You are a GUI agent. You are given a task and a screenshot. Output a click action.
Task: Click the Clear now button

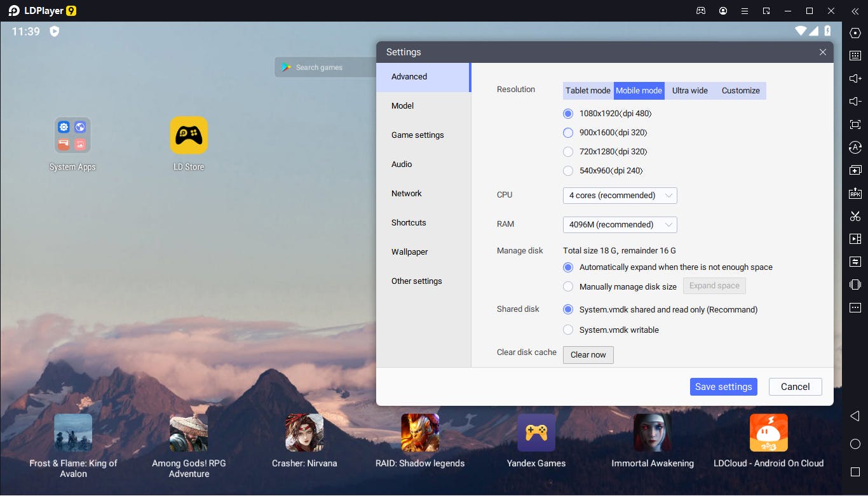(x=588, y=355)
